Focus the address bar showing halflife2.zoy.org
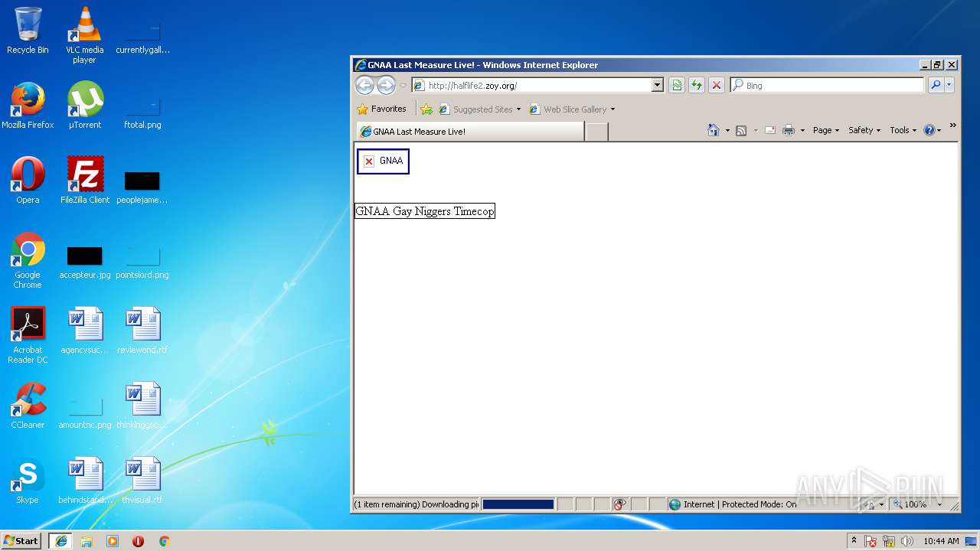Screen dimensions: 980x551 531,86
